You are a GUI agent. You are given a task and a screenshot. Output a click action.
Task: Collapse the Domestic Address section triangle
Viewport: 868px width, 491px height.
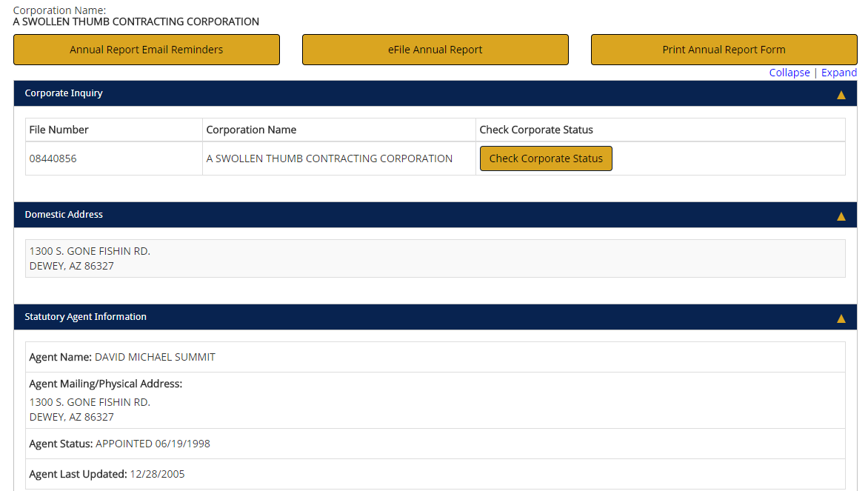point(841,216)
